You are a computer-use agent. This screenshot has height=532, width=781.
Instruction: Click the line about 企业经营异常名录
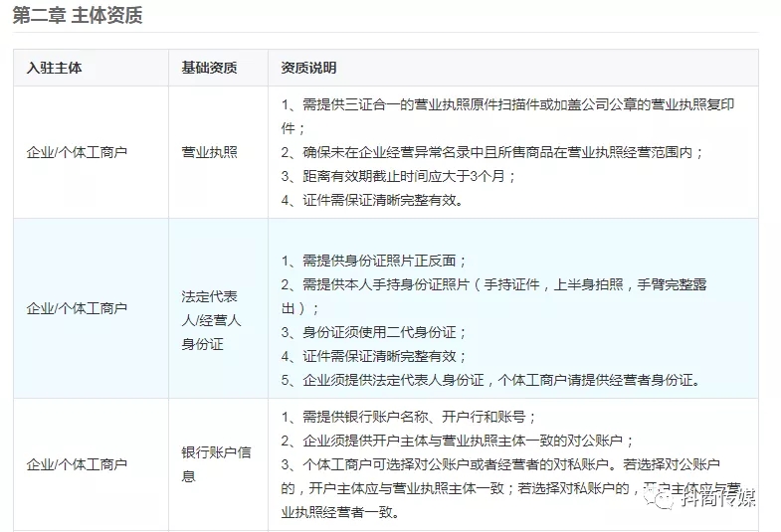point(492,152)
